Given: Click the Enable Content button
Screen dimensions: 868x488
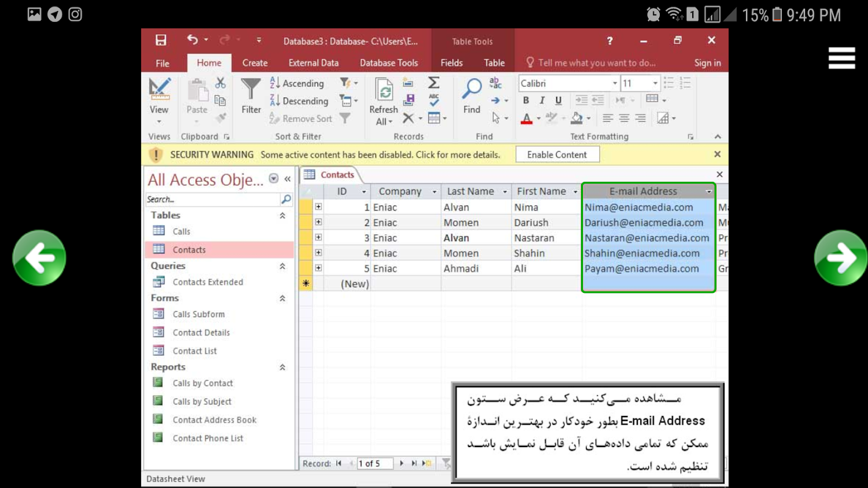Looking at the screenshot, I should (x=557, y=155).
